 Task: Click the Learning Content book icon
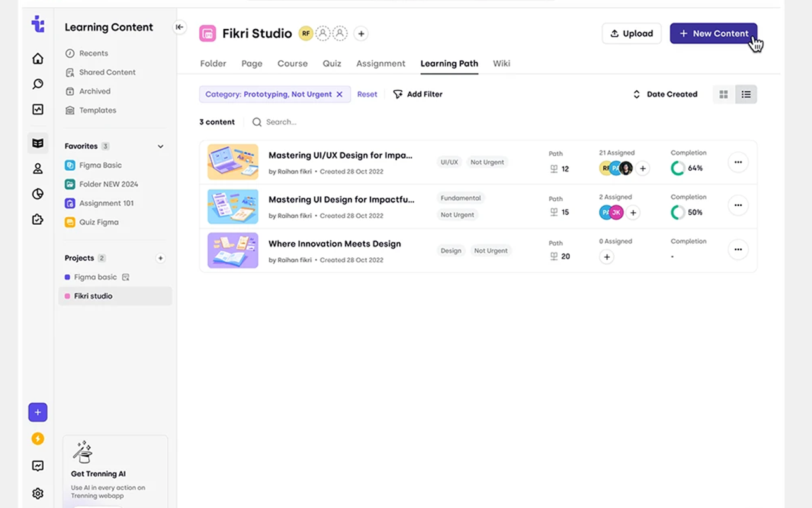coord(37,143)
